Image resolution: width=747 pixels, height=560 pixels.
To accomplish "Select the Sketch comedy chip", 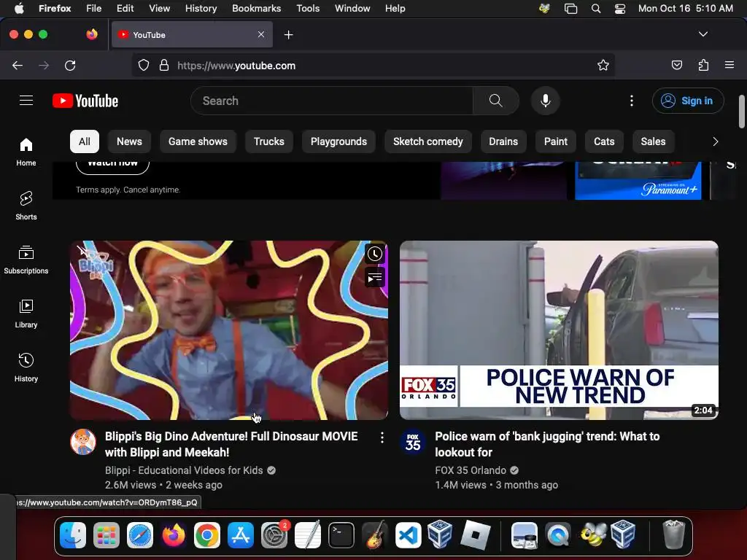I will 428,141.
